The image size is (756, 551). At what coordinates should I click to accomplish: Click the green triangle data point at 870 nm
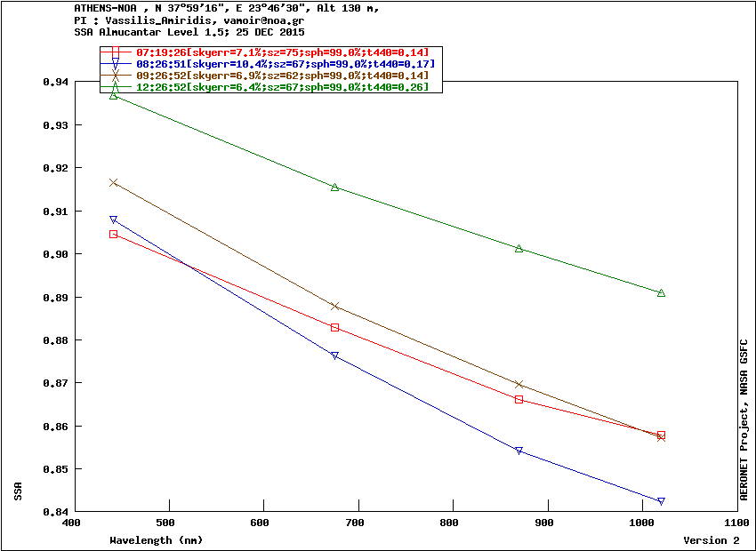pyautogui.click(x=519, y=249)
